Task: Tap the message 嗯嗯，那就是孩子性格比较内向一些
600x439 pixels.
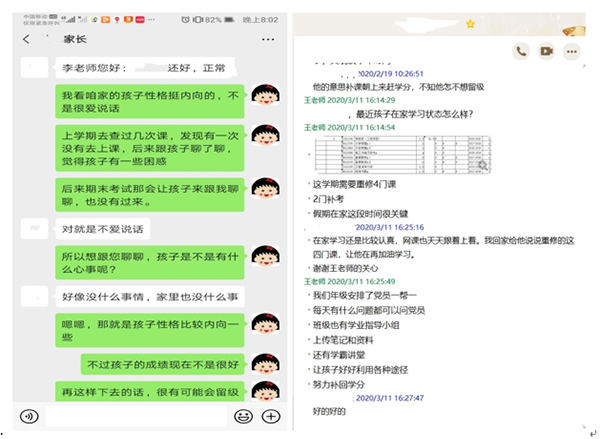Action: coord(150,330)
